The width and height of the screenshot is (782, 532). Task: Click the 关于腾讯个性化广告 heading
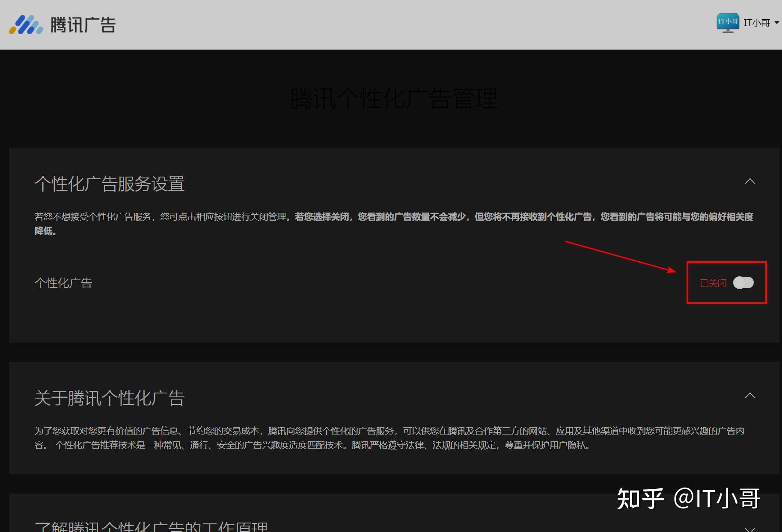tap(110, 398)
